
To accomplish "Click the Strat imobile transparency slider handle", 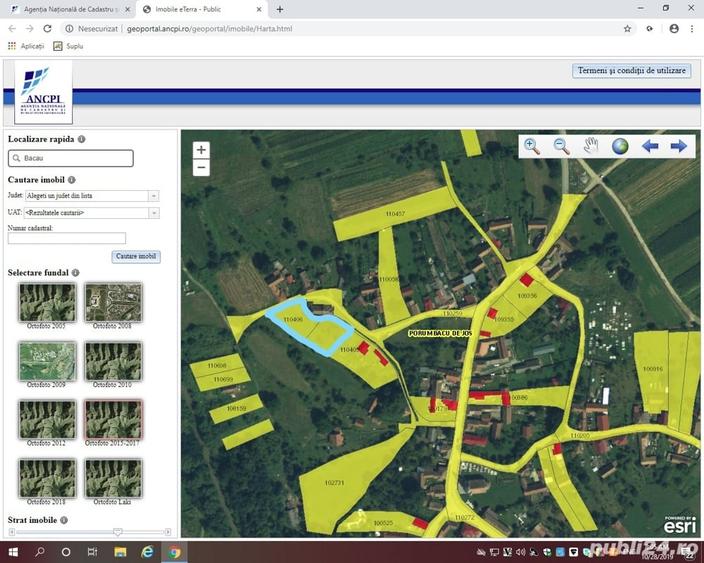I will tap(118, 532).
